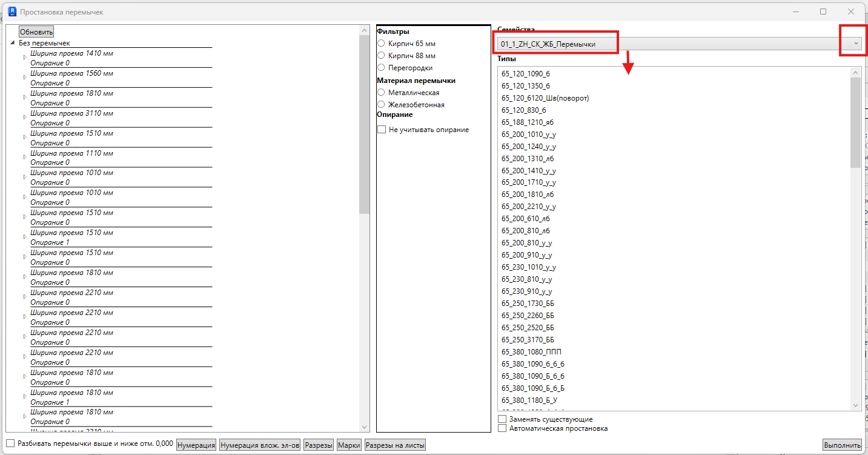
Task: Select type 65_230_910_у_у
Action: click(527, 291)
